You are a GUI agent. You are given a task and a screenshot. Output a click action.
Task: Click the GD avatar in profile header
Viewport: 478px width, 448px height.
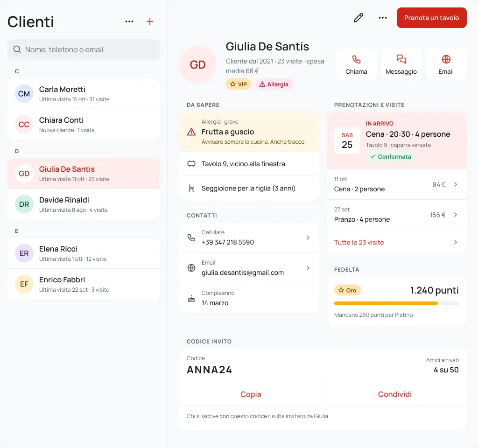pyautogui.click(x=198, y=64)
